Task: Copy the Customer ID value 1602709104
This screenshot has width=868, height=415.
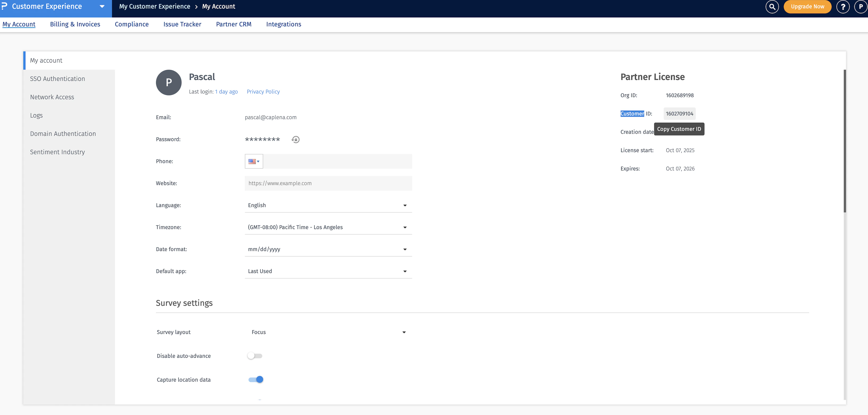Action: coord(679,114)
